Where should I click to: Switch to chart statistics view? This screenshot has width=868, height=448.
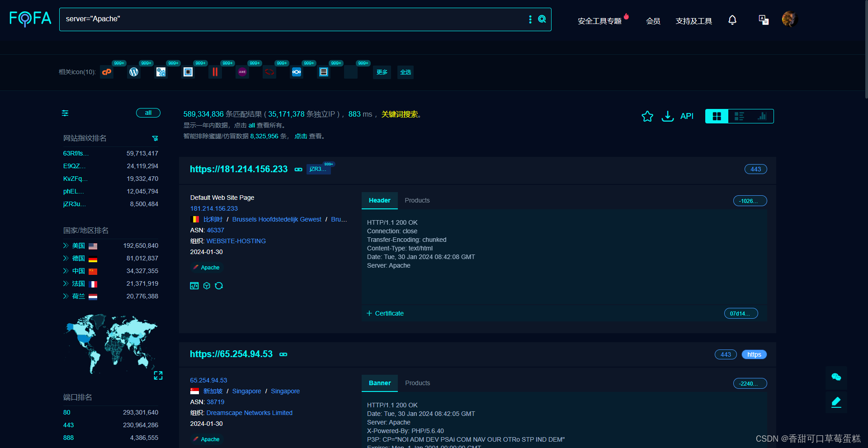click(x=762, y=116)
